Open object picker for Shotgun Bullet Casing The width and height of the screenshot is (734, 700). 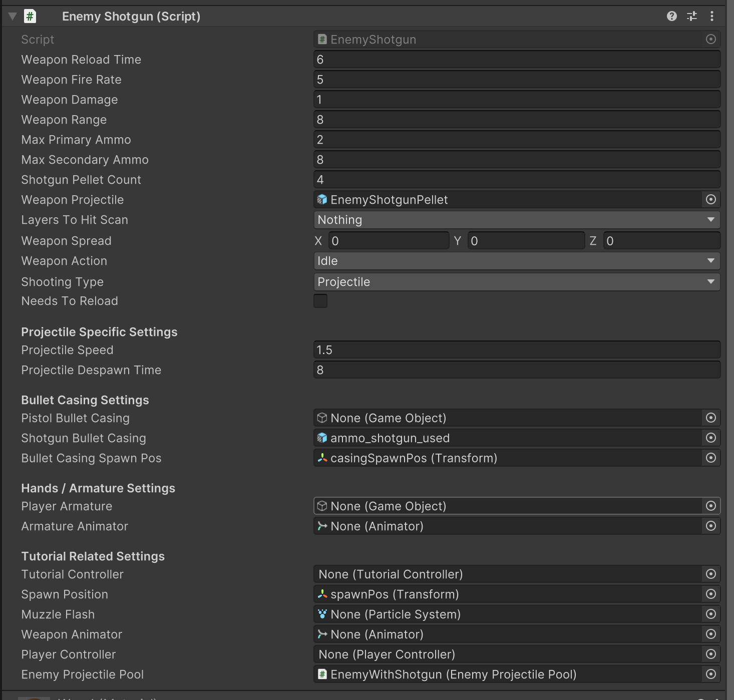coord(711,438)
